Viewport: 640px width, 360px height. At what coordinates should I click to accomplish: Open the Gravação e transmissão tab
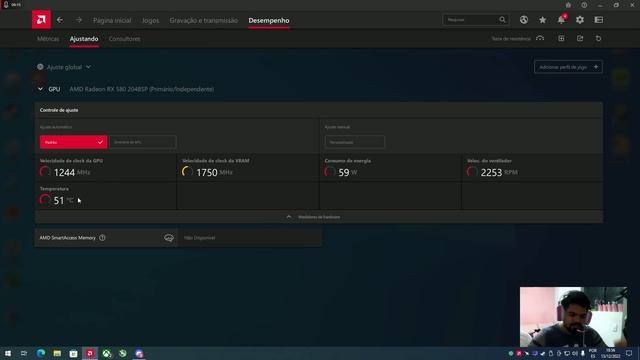[x=204, y=20]
